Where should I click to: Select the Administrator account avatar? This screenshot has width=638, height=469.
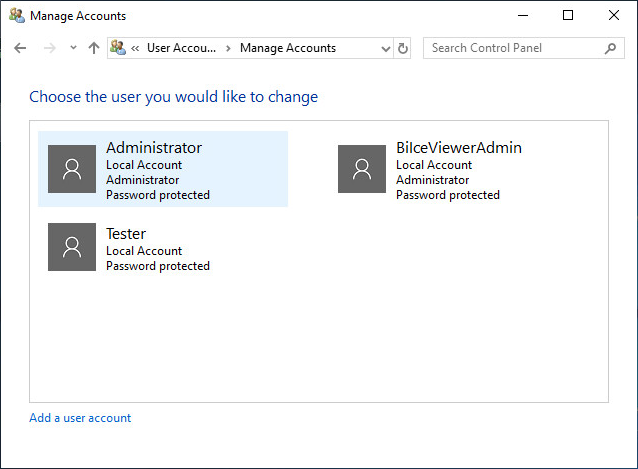(72, 169)
